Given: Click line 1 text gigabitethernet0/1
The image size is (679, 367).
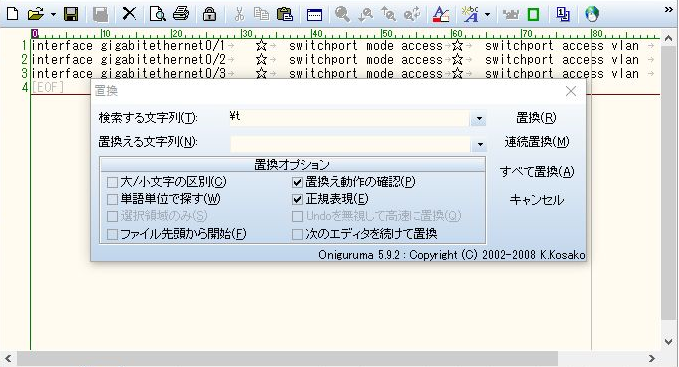Looking at the screenshot, I should click(163, 45).
